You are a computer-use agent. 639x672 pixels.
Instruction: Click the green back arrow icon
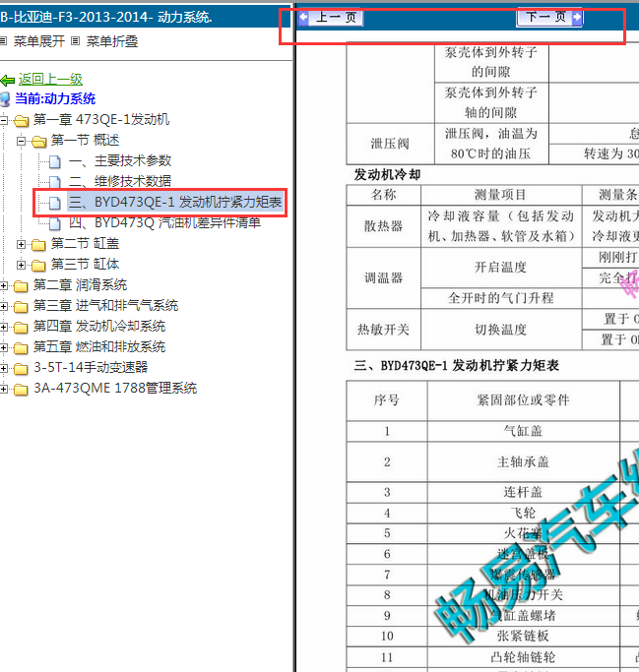tap(8, 80)
